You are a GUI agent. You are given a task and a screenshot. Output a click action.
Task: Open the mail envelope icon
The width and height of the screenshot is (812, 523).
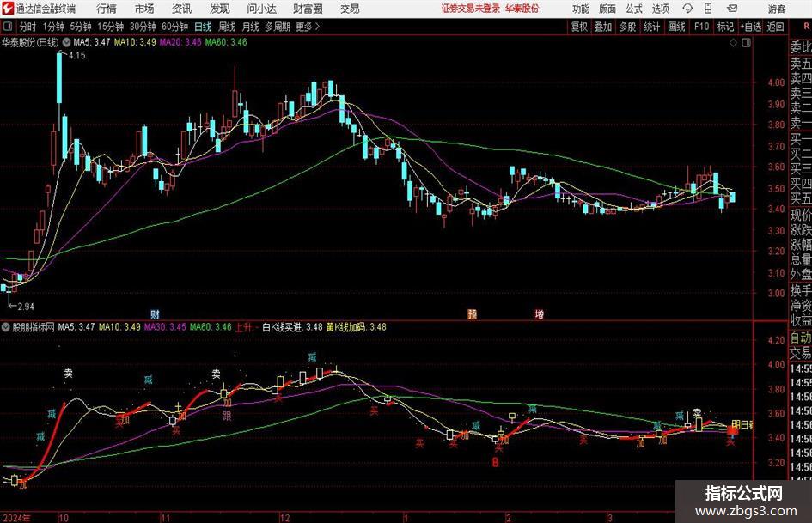(732, 9)
